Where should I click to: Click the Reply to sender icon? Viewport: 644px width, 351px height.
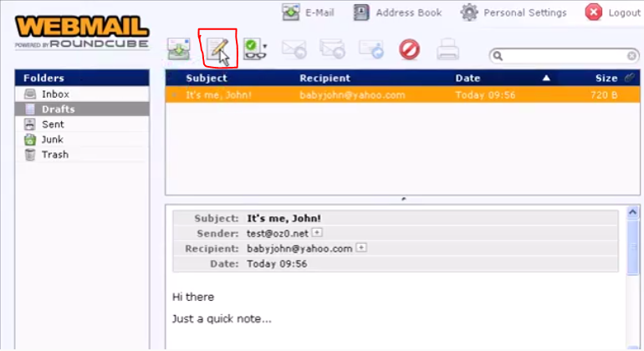click(x=294, y=49)
